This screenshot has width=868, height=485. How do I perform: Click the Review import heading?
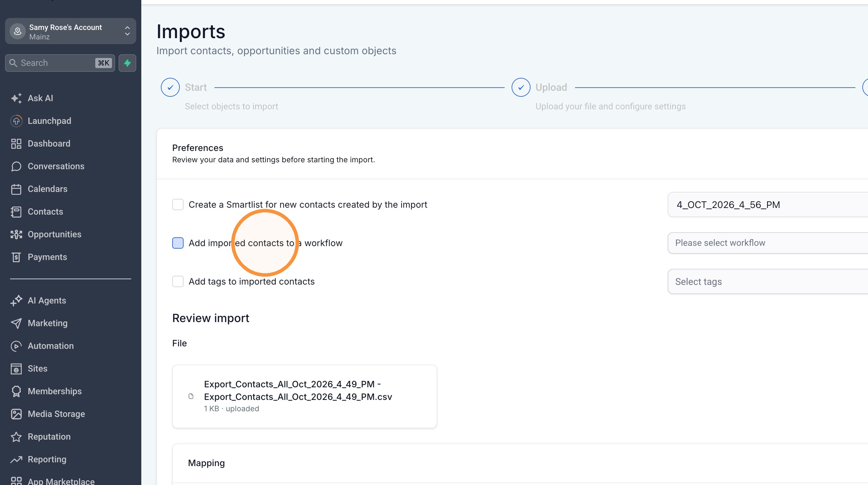211,318
